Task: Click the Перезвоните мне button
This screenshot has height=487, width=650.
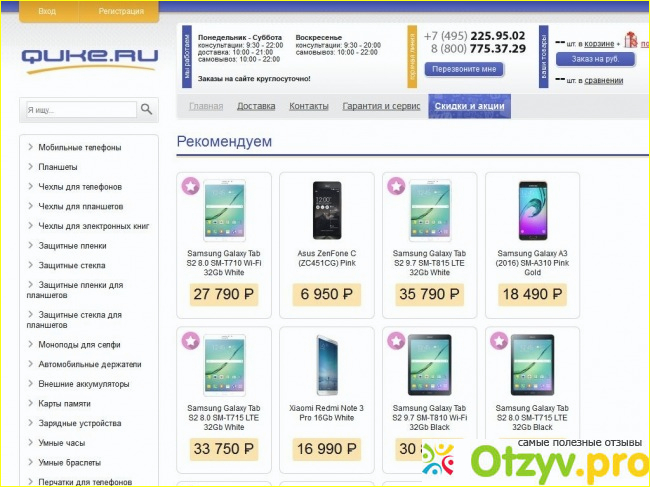Action: click(x=464, y=69)
